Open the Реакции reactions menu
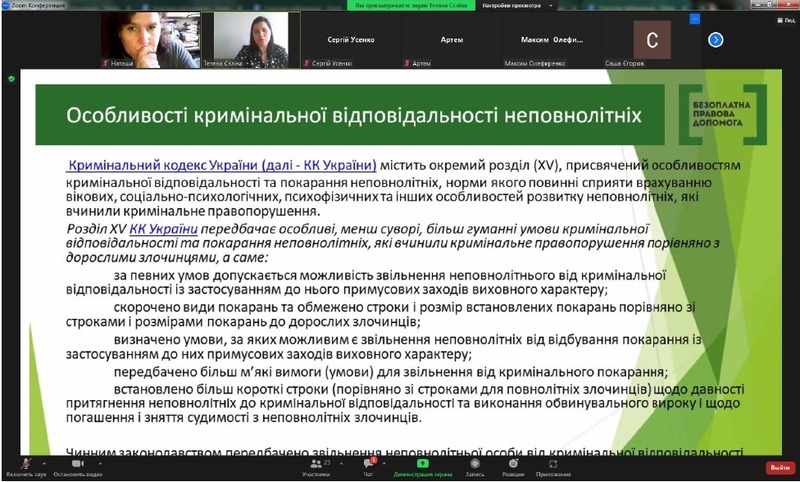The width and height of the screenshot is (800, 482). (513, 465)
